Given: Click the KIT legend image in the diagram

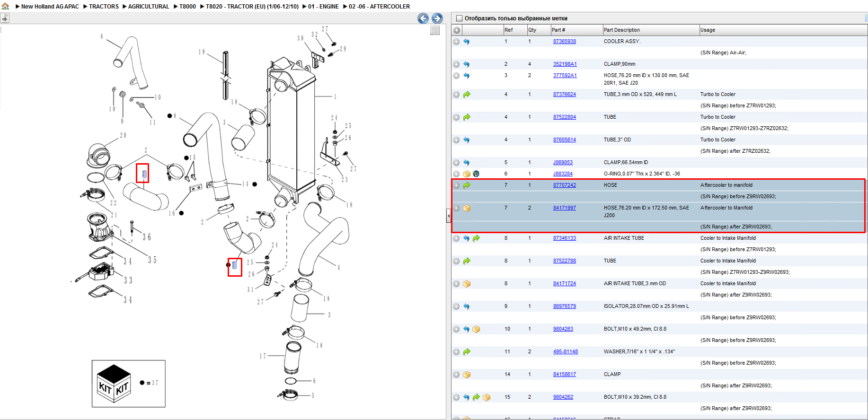Looking at the screenshot, I should (114, 383).
